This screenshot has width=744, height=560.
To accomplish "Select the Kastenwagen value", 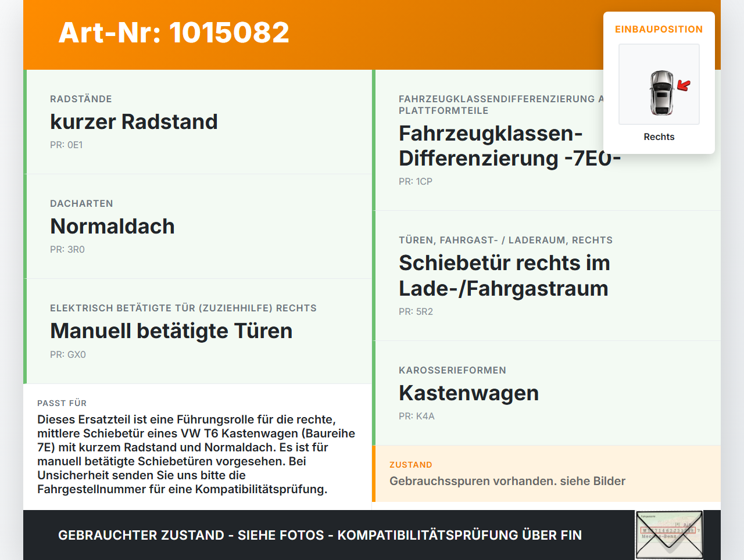I will (x=468, y=393).
